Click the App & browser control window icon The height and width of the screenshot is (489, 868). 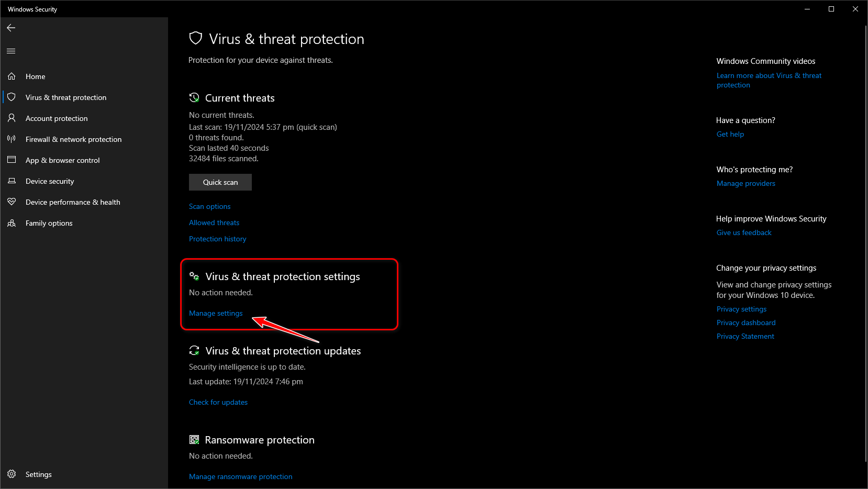pos(12,160)
